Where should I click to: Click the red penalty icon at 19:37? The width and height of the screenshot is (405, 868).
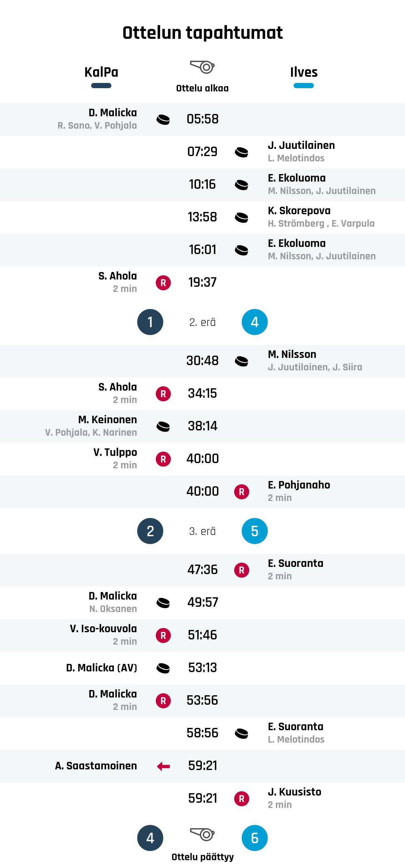[x=163, y=283]
